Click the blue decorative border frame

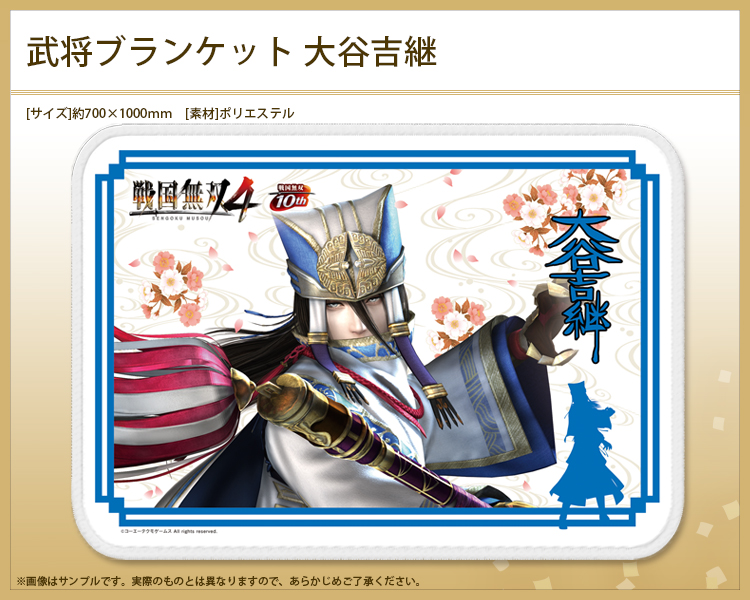coord(377,340)
